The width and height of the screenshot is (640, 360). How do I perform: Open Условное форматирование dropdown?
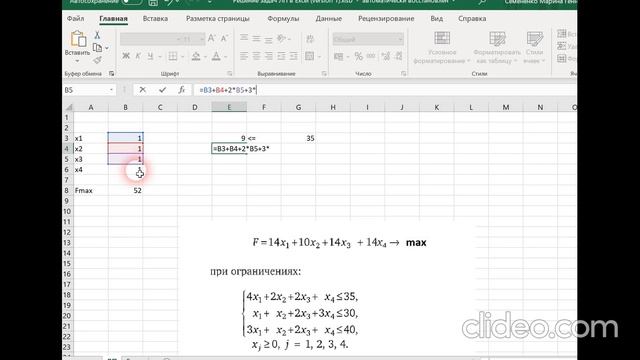[442, 48]
